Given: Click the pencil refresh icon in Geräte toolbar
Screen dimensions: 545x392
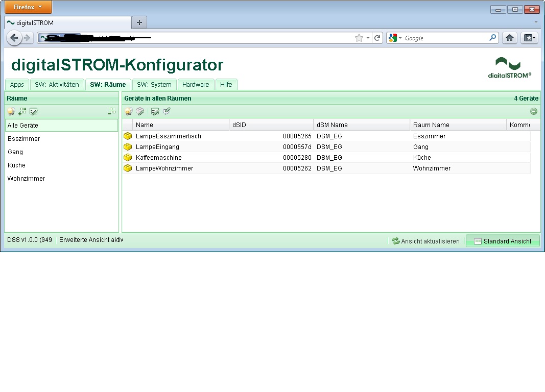Looking at the screenshot, I should point(167,111).
